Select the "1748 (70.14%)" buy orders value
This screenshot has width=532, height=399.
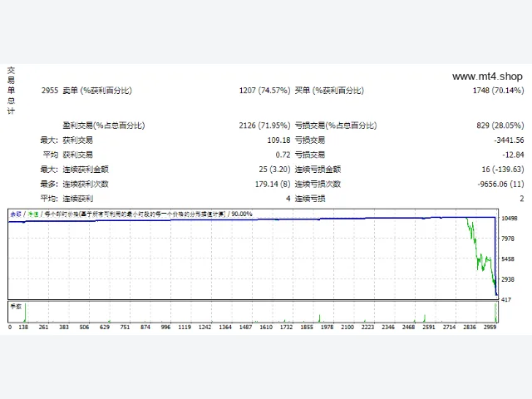tap(498, 91)
